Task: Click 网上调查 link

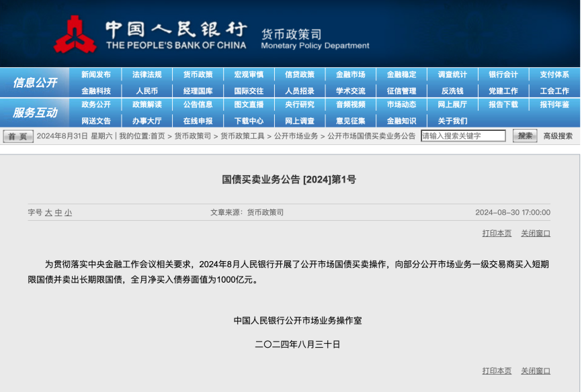Action: (x=300, y=121)
